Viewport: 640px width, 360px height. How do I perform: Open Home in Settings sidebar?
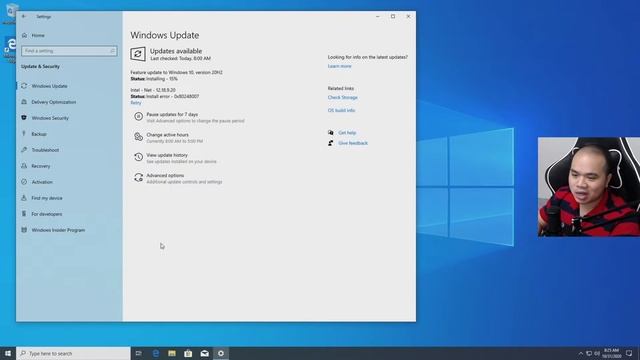point(38,36)
